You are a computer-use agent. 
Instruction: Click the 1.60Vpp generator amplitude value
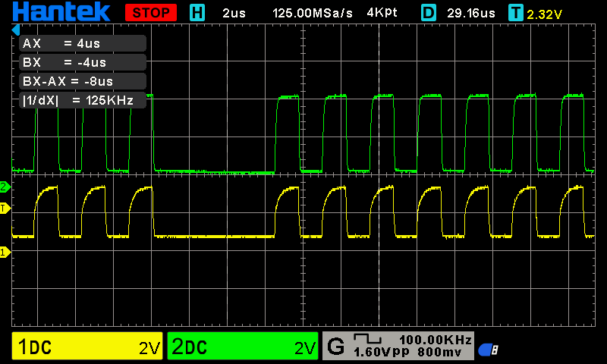[x=382, y=352]
